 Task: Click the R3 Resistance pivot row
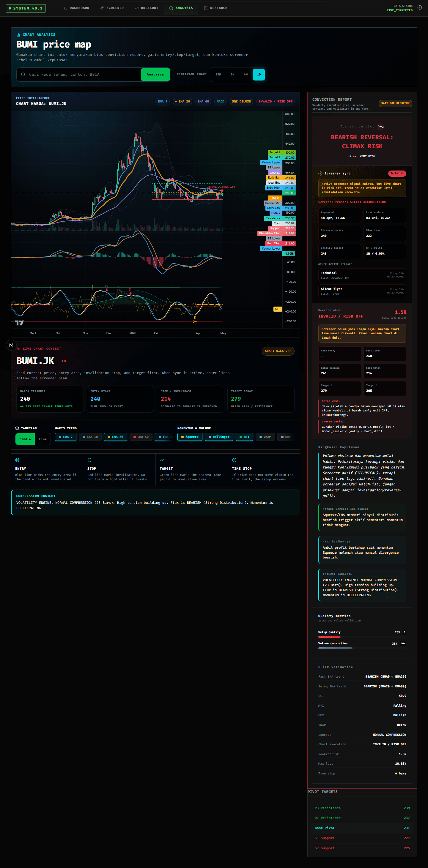point(362,808)
